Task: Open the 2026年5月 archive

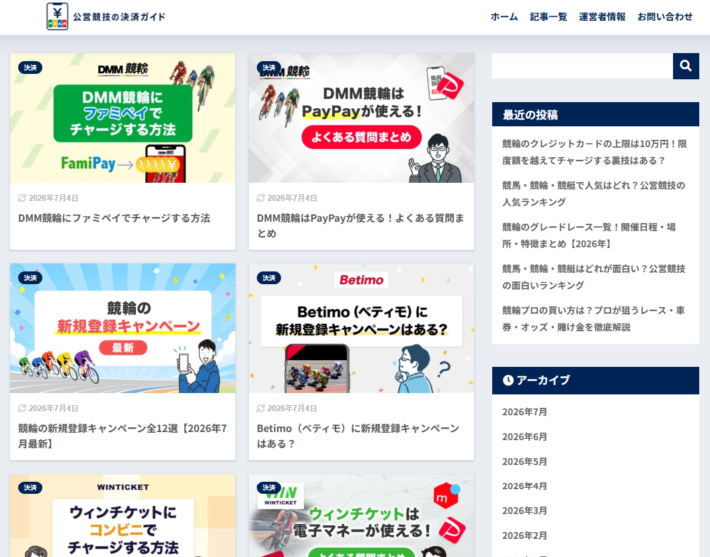Action: tap(524, 462)
